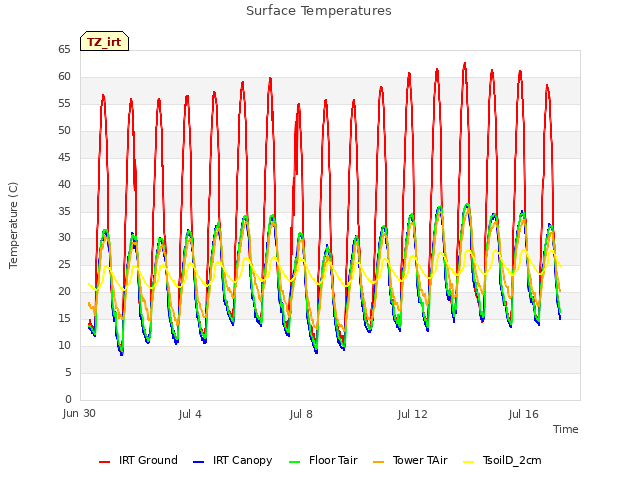Click the 5 y-axis tick label
The height and width of the screenshot is (480, 640).
pos(68,372)
